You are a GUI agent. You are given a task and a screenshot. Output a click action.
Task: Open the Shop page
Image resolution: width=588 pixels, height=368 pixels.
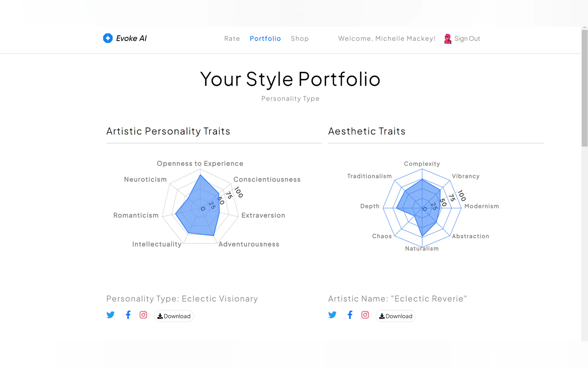click(300, 38)
